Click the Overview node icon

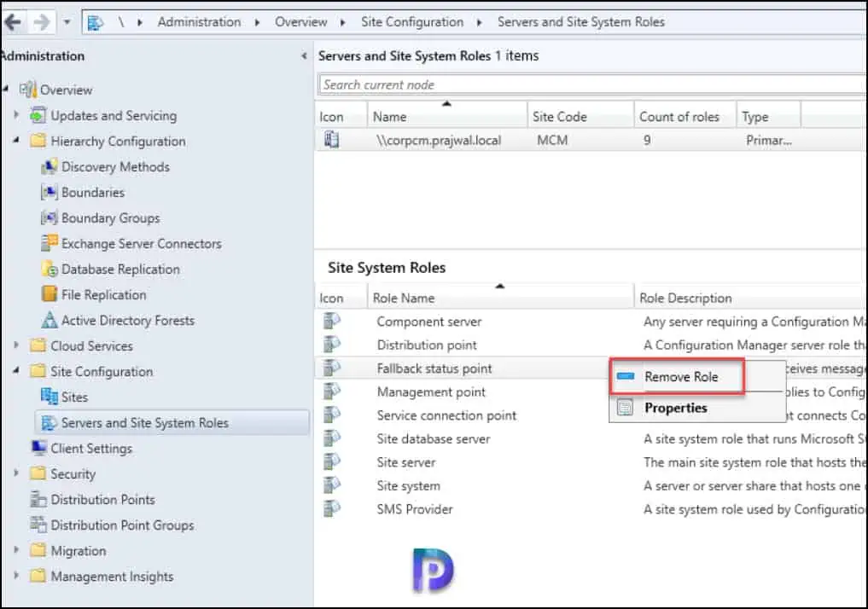coord(28,90)
